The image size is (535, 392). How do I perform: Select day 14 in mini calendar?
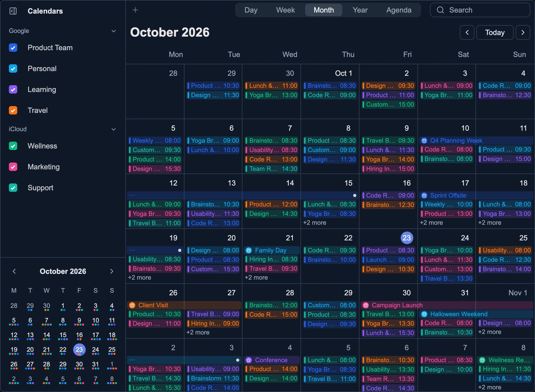pos(46,335)
